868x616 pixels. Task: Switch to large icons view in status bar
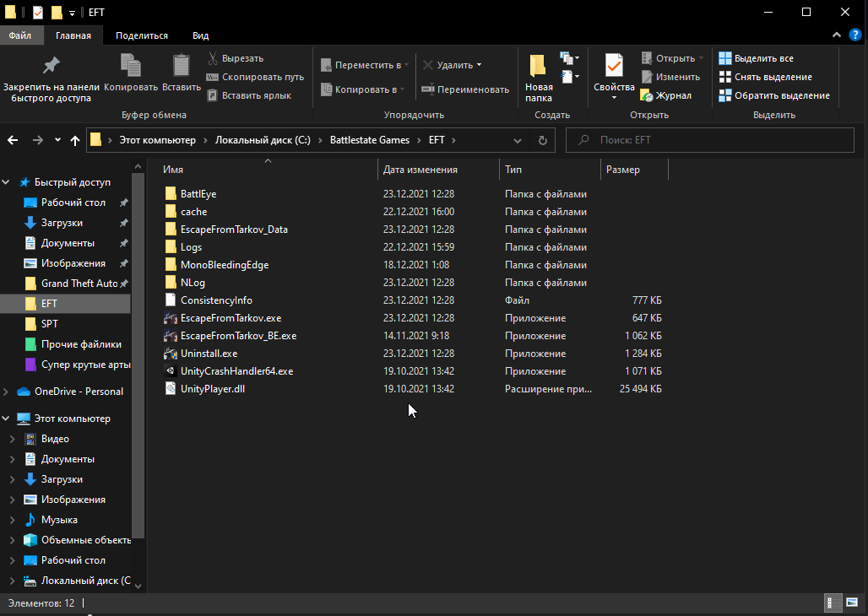tap(851, 603)
